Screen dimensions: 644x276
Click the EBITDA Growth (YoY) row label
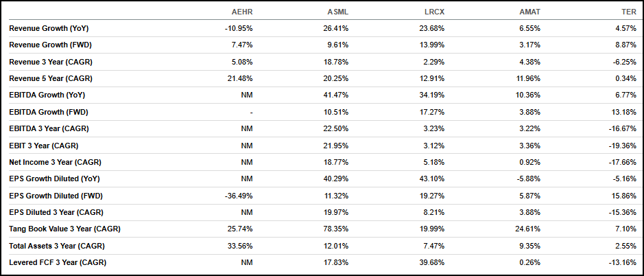[47, 95]
